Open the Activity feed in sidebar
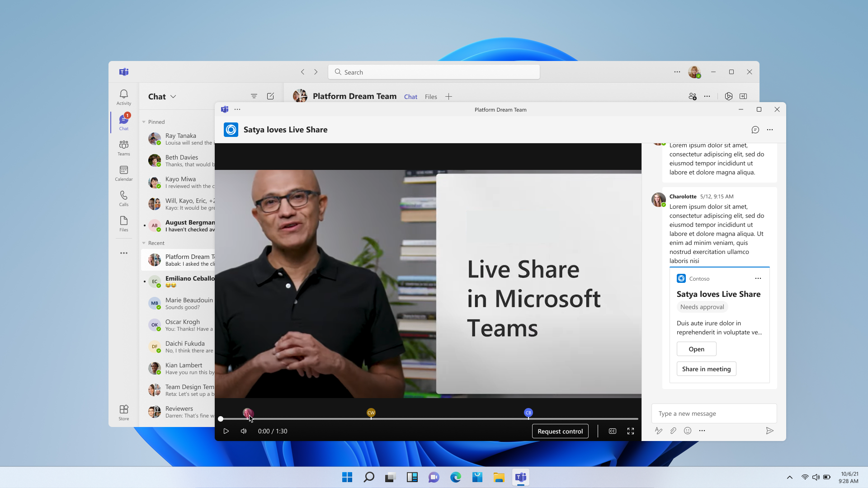Viewport: 868px width, 488px height. coord(123,97)
